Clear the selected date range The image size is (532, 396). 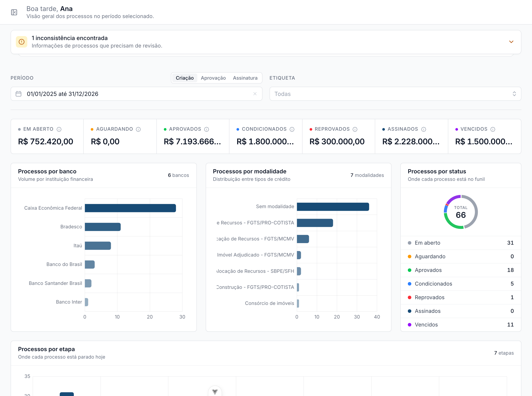pyautogui.click(x=255, y=94)
